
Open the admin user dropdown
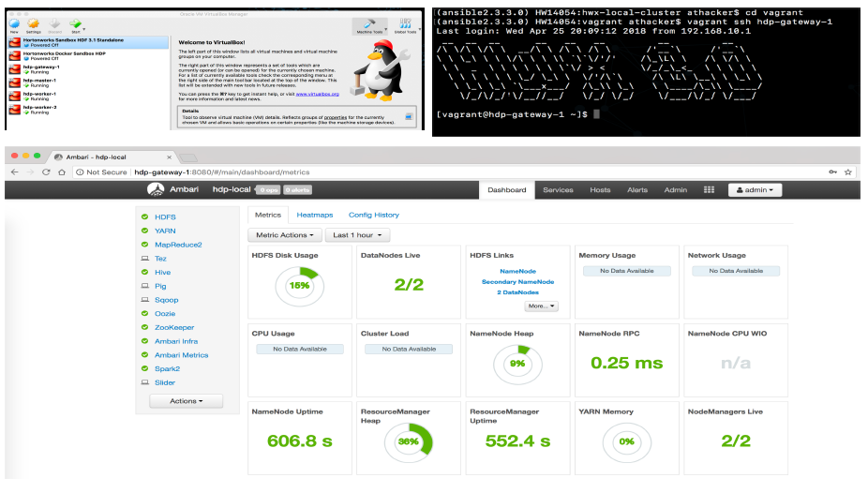[x=755, y=189]
